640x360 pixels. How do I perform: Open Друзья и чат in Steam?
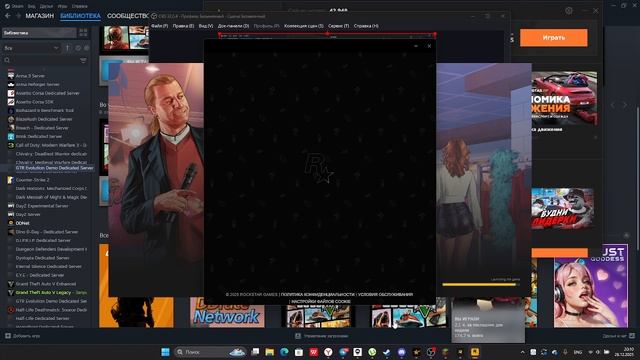point(618,336)
